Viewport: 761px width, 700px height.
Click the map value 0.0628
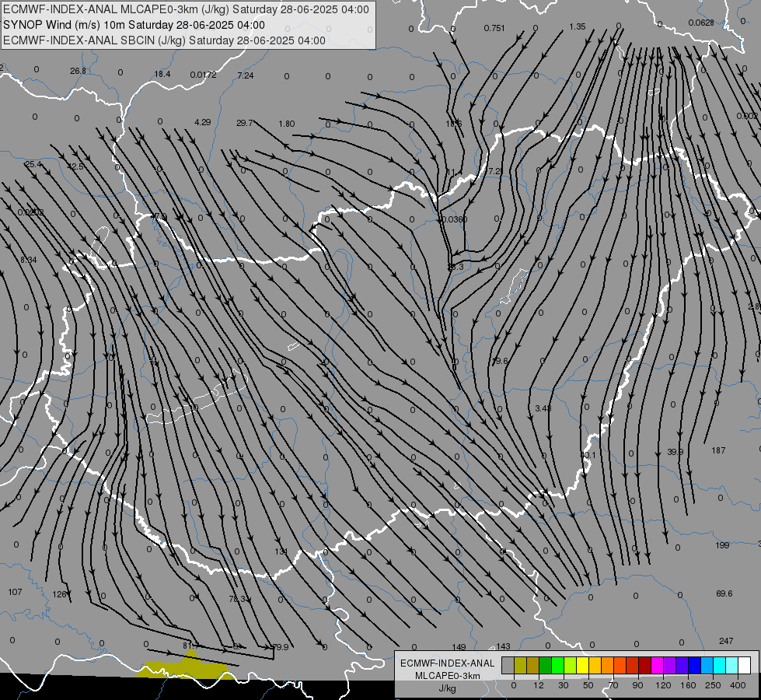701,23
